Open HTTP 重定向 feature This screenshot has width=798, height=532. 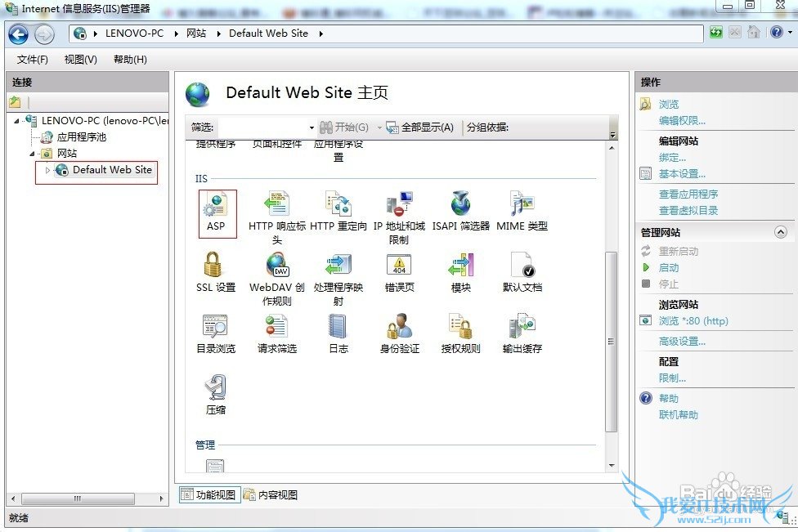point(338,212)
